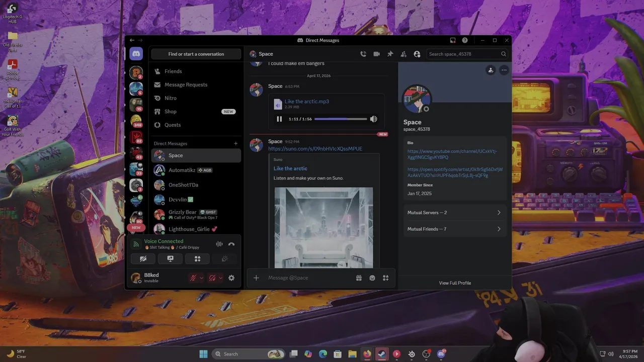Click the magnifier icon in search box
The height and width of the screenshot is (362, 644).
coord(503,54)
